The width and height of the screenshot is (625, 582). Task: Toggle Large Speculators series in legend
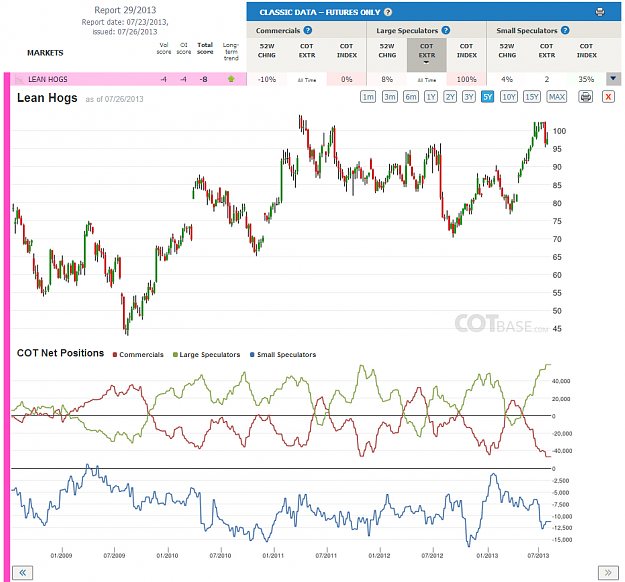coord(206,355)
